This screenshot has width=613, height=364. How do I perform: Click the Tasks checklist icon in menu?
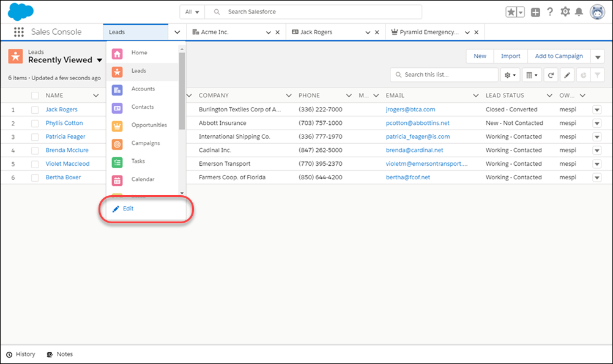point(117,162)
